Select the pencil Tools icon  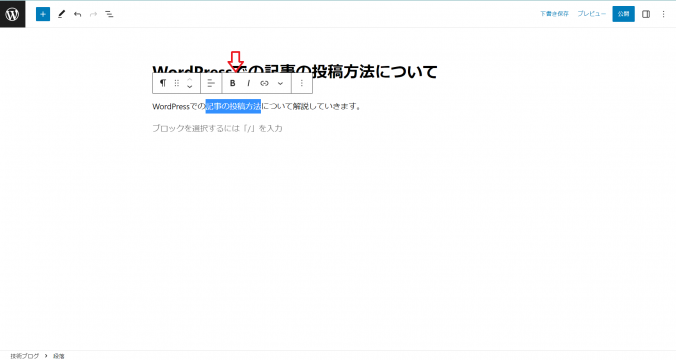[x=61, y=14]
